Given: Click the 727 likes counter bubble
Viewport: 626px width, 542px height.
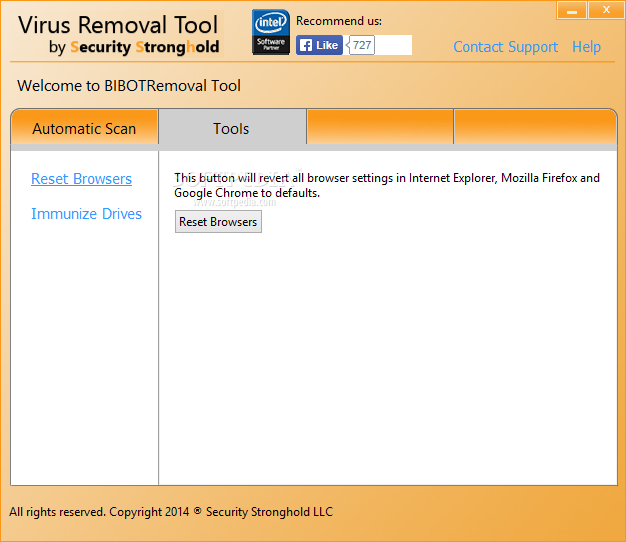Looking at the screenshot, I should (x=361, y=45).
